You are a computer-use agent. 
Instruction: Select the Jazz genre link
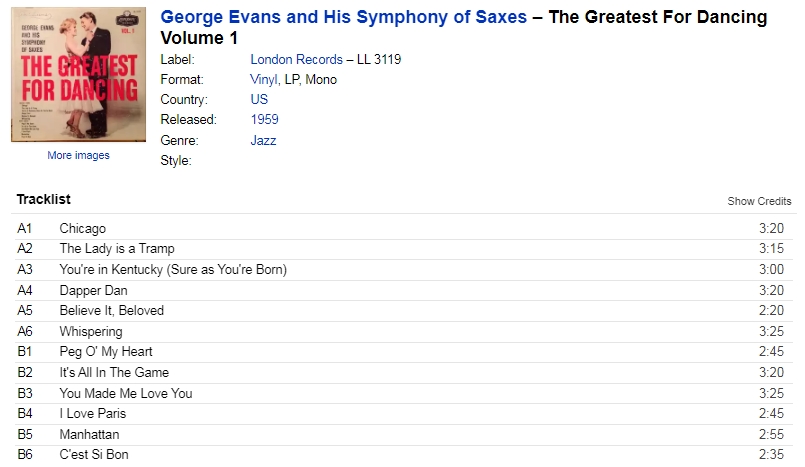point(263,141)
